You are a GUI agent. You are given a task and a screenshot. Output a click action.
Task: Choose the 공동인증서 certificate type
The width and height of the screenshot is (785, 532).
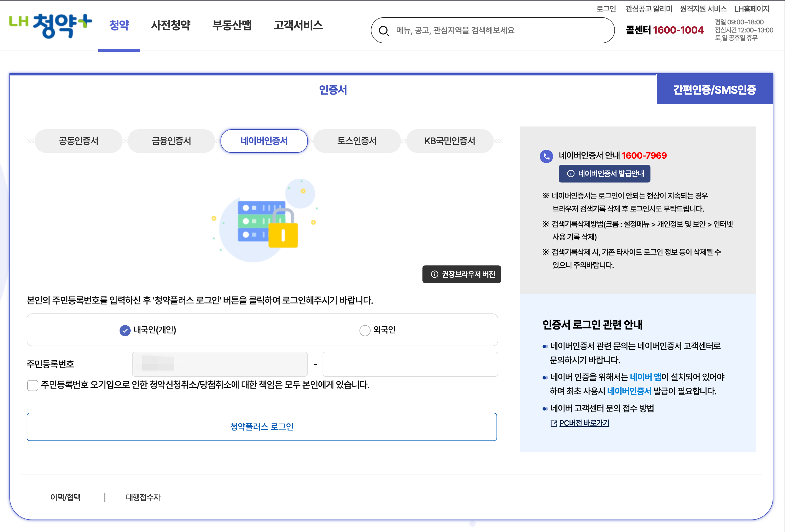click(x=78, y=141)
